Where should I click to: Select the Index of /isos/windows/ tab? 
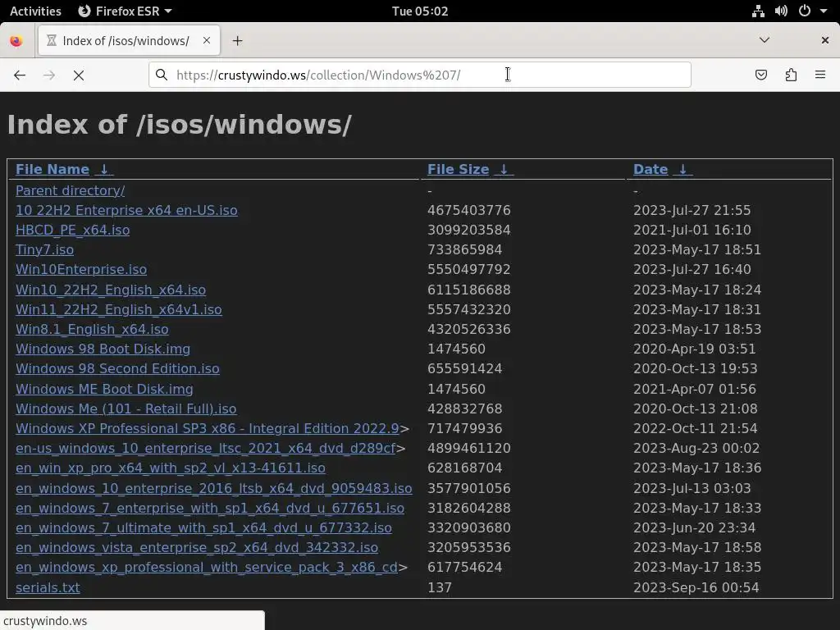coord(129,41)
